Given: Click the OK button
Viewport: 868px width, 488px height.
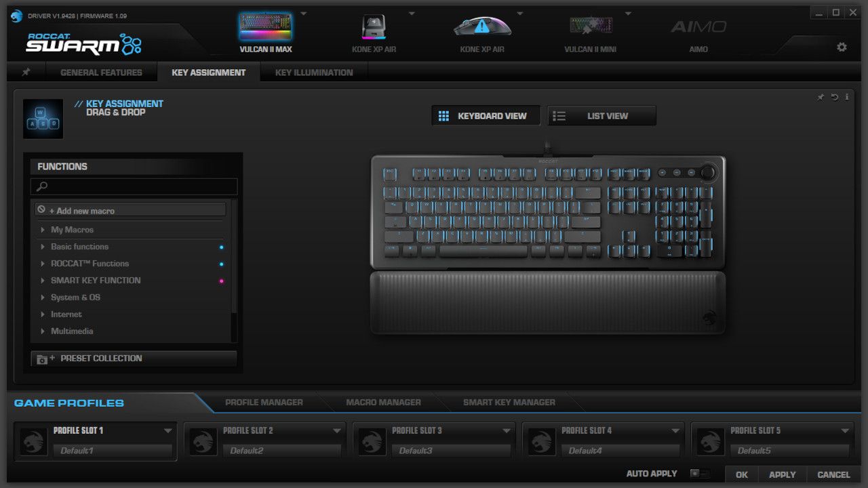Looking at the screenshot, I should [742, 475].
